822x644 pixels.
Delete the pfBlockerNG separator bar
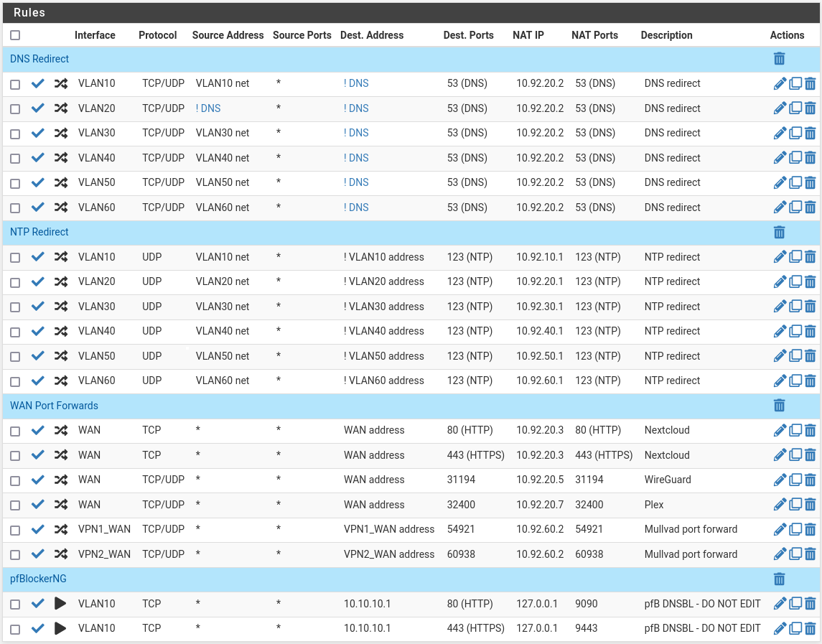[779, 579]
